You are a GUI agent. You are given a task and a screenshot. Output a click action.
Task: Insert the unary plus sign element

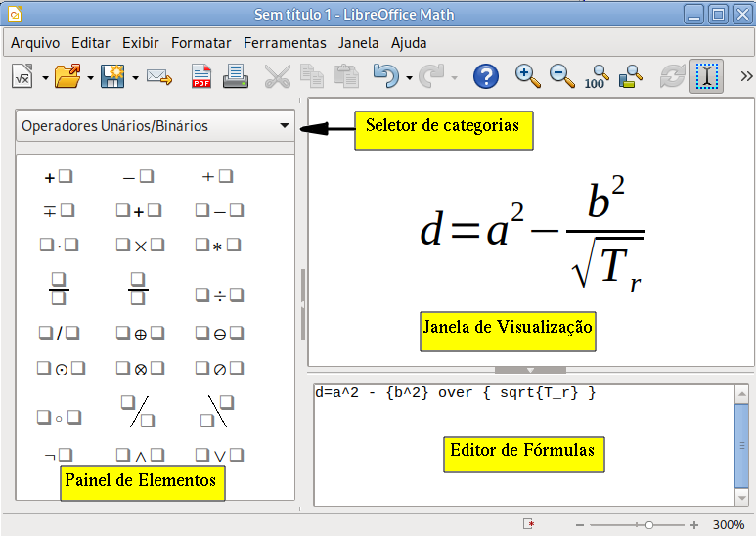(x=59, y=177)
